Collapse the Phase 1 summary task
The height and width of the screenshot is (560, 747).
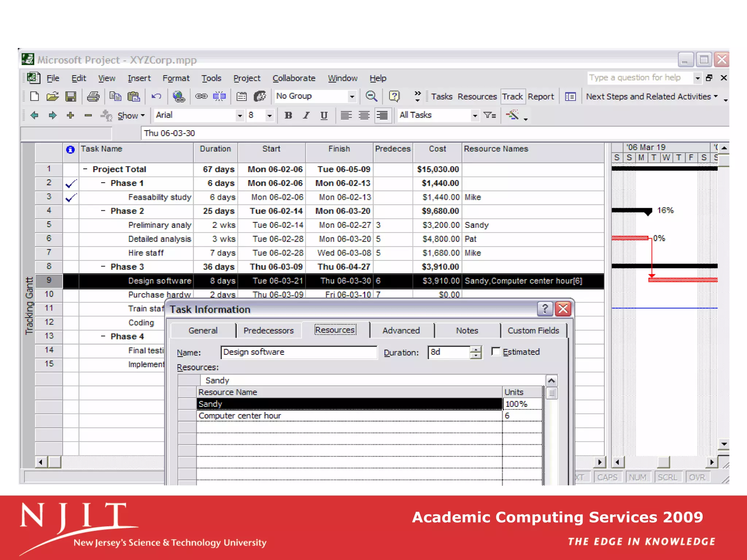point(103,183)
